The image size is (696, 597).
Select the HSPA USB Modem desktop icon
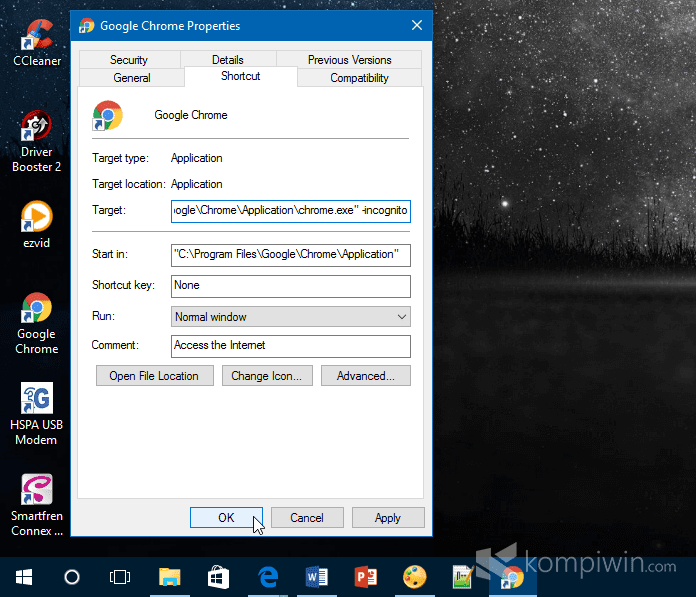pos(36,414)
